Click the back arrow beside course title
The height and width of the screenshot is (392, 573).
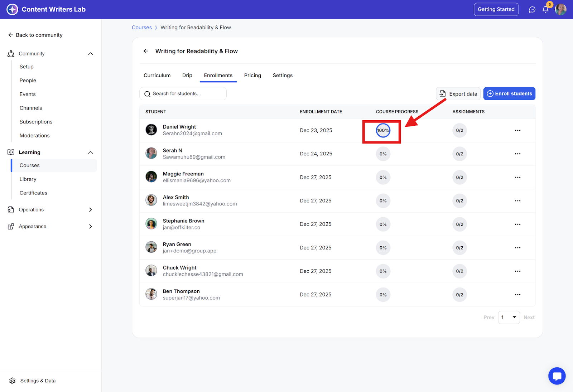[146, 51]
